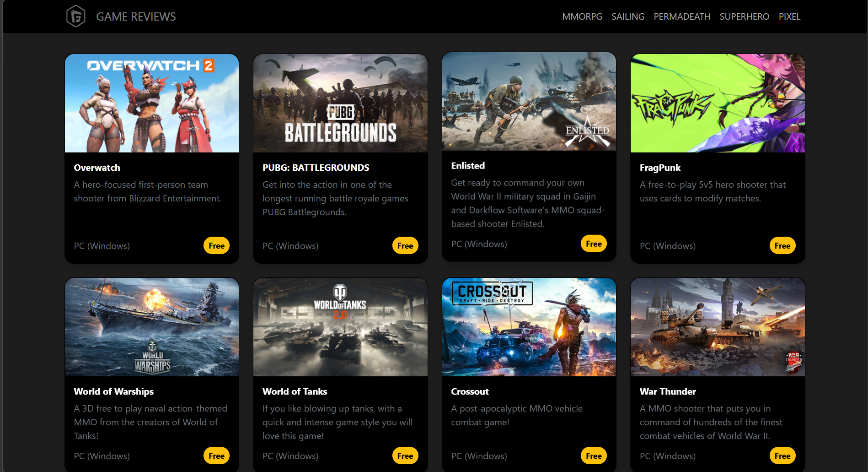Open the Crossout cover image
Screen dimensions: 868x472
[x=529, y=327]
